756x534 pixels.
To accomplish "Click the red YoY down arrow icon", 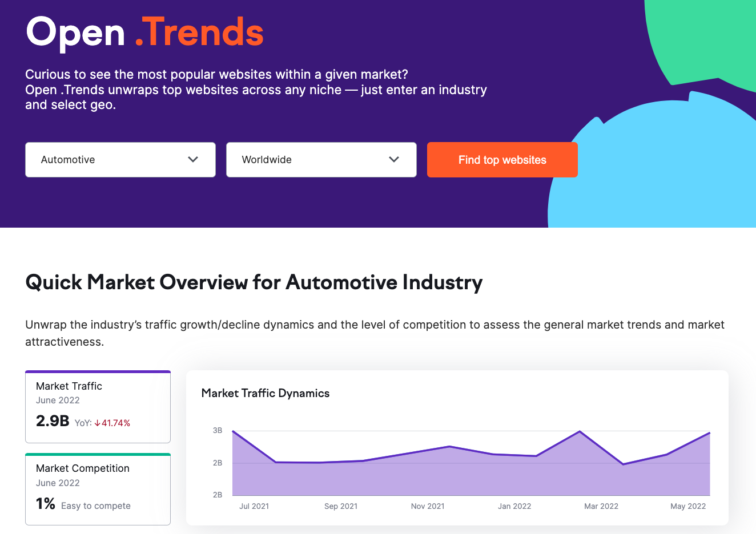I will coord(98,423).
